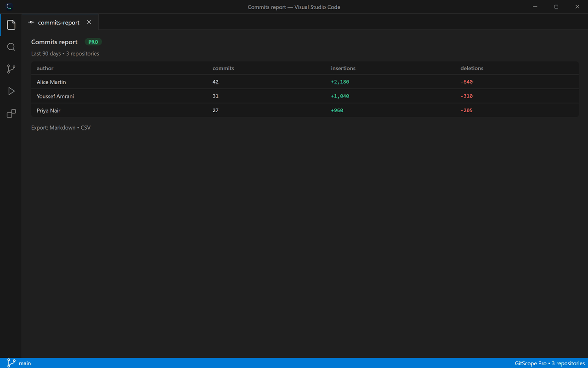
Task: Click the deletions value -205
Action: click(467, 110)
